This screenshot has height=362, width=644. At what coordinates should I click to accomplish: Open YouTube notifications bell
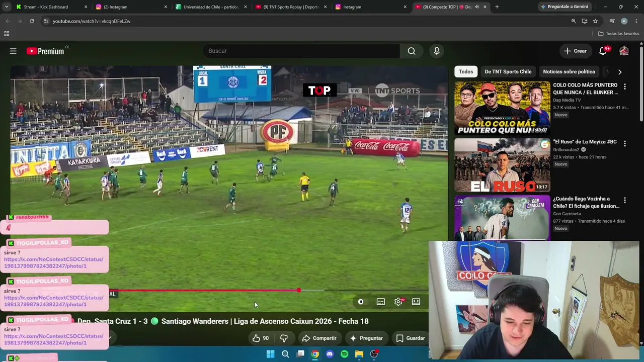[603, 51]
